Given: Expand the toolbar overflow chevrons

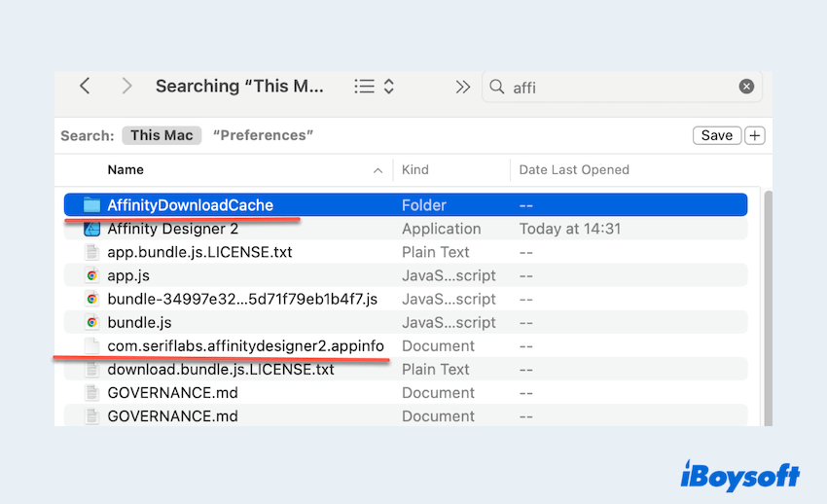Looking at the screenshot, I should (x=462, y=87).
